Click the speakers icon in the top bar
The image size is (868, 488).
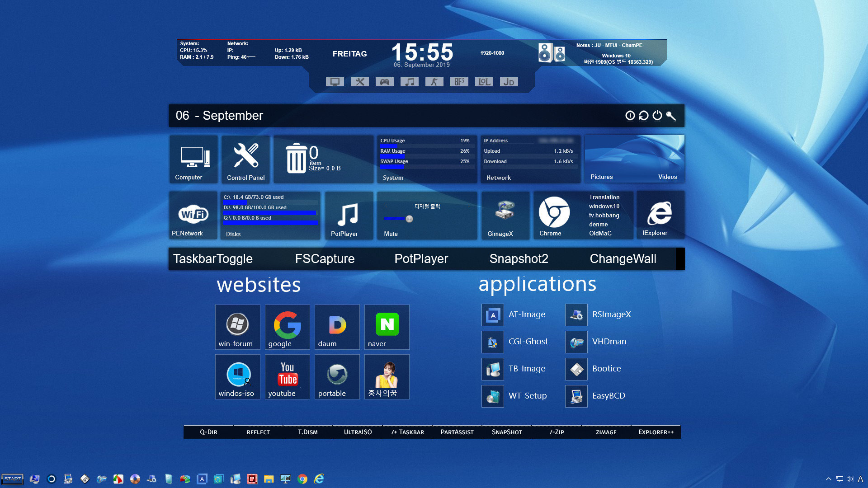point(552,53)
